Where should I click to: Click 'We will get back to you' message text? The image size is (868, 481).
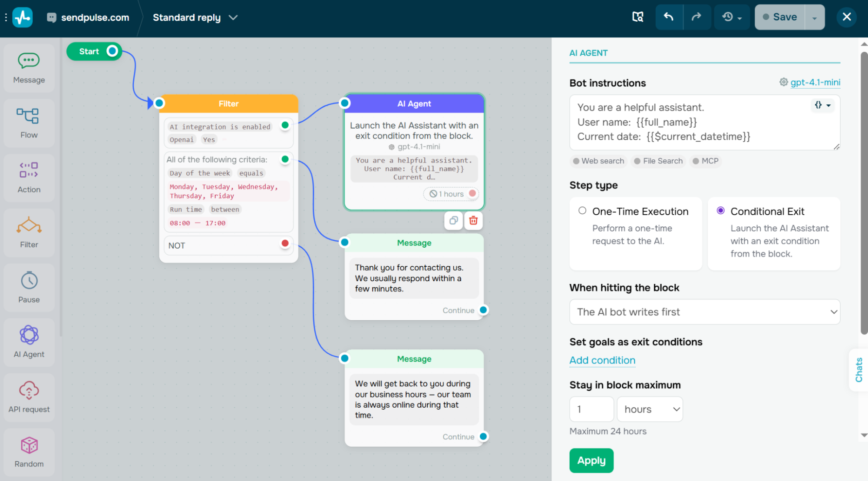pos(414,399)
